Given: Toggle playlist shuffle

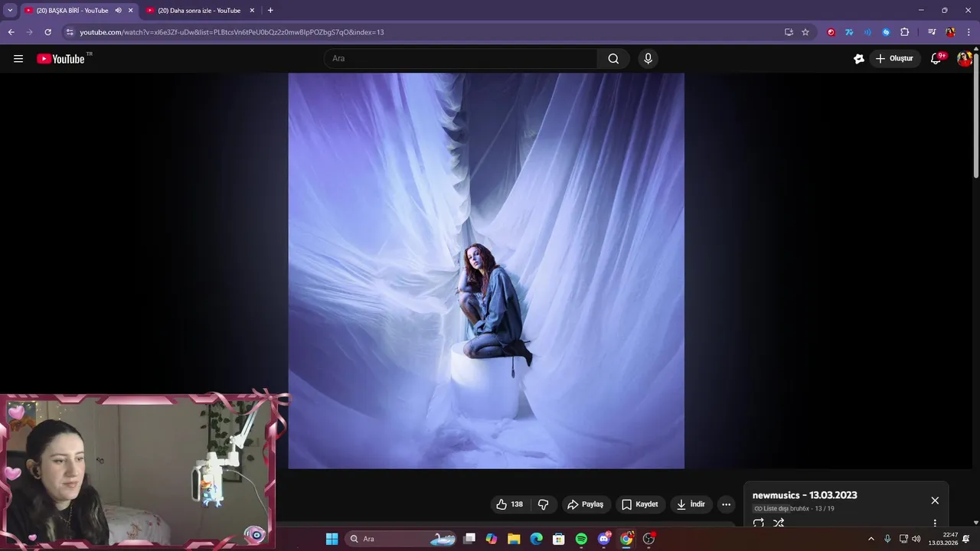Looking at the screenshot, I should coord(779,523).
